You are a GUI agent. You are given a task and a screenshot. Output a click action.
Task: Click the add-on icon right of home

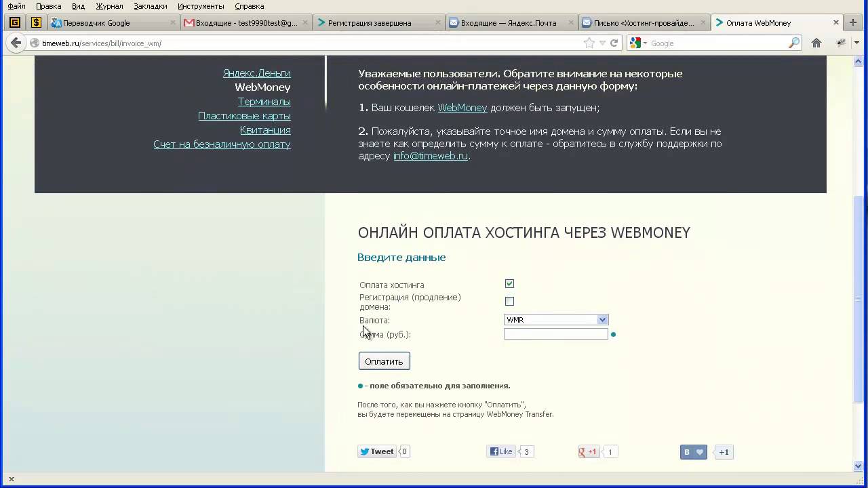tap(841, 43)
